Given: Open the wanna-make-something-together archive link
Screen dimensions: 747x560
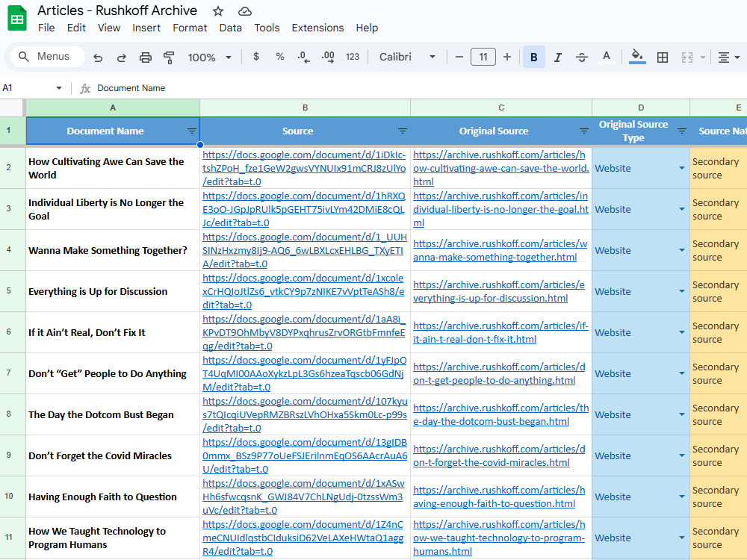Looking at the screenshot, I should pos(500,250).
